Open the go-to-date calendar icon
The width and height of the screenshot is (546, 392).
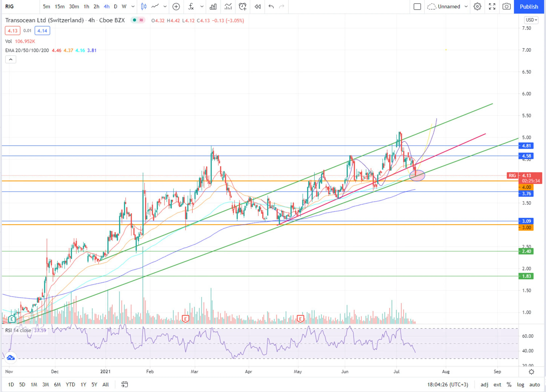[124, 384]
